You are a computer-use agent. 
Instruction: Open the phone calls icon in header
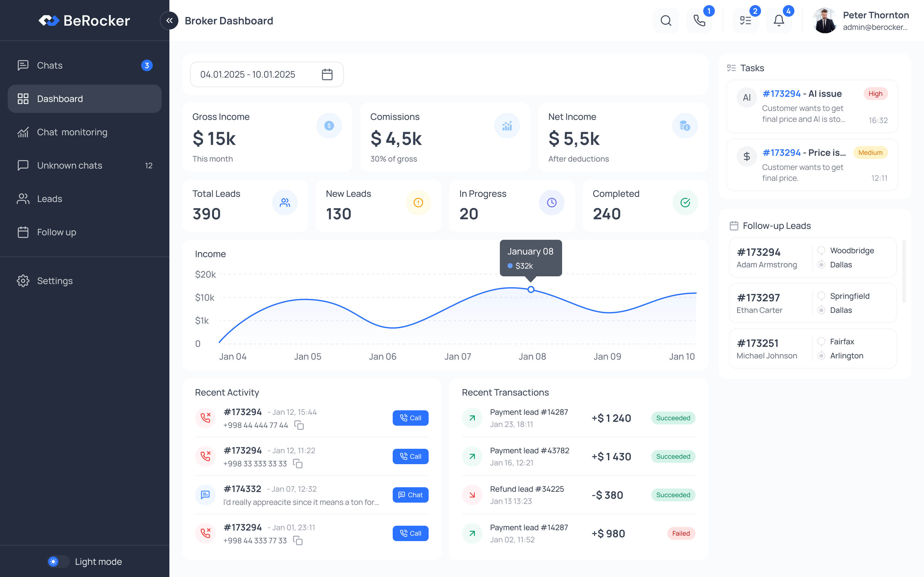tap(699, 21)
